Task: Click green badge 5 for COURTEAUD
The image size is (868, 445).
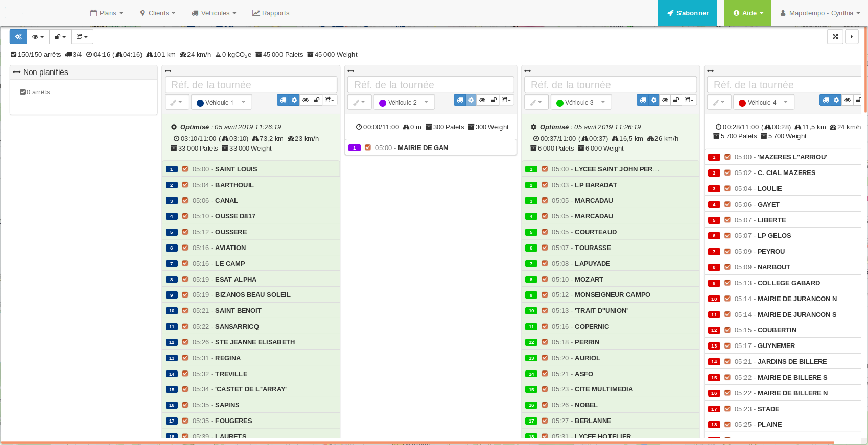Action: 531,232
